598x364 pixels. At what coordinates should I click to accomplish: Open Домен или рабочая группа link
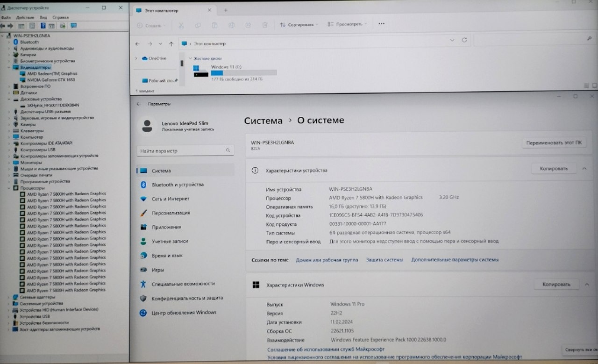point(327,260)
